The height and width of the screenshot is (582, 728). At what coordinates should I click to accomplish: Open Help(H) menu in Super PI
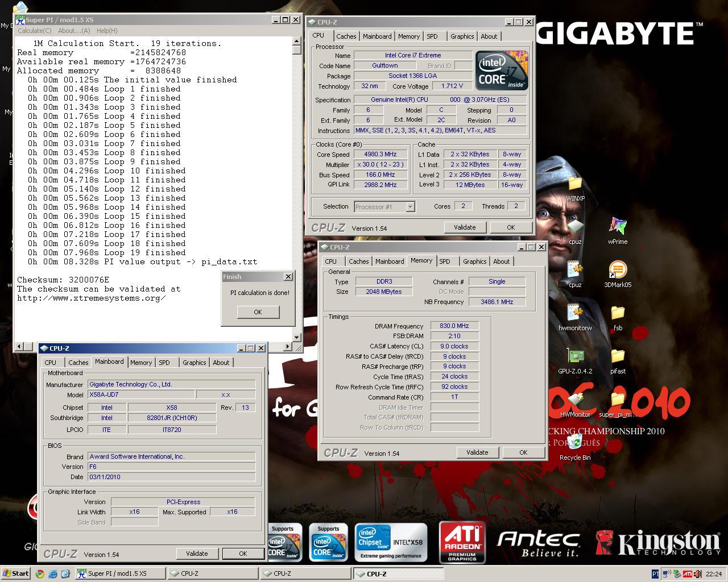107,31
